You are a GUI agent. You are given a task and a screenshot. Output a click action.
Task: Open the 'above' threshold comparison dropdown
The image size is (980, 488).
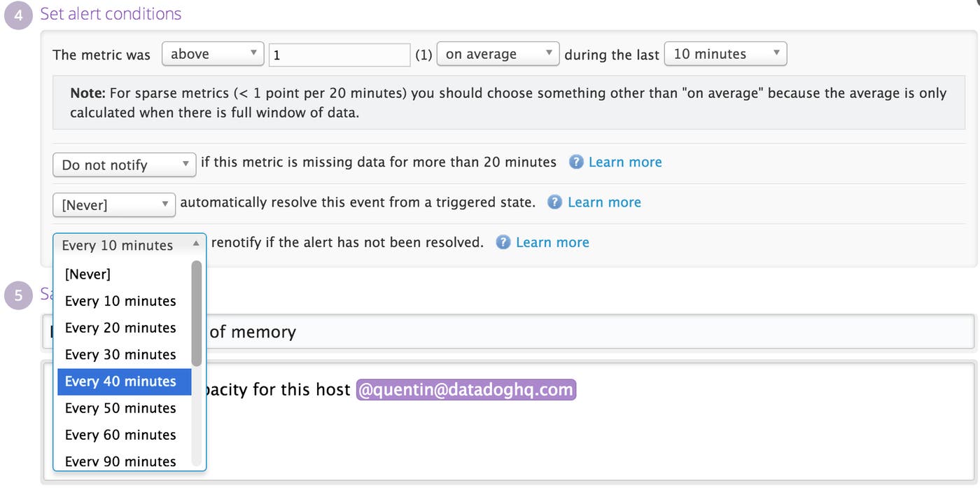tap(212, 54)
